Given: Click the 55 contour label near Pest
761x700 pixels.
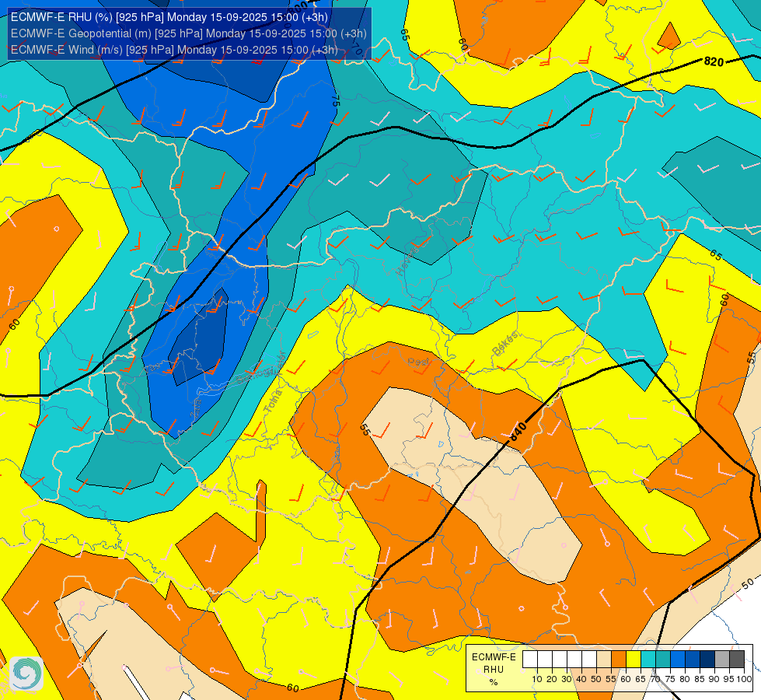Looking at the screenshot, I should click(365, 429).
